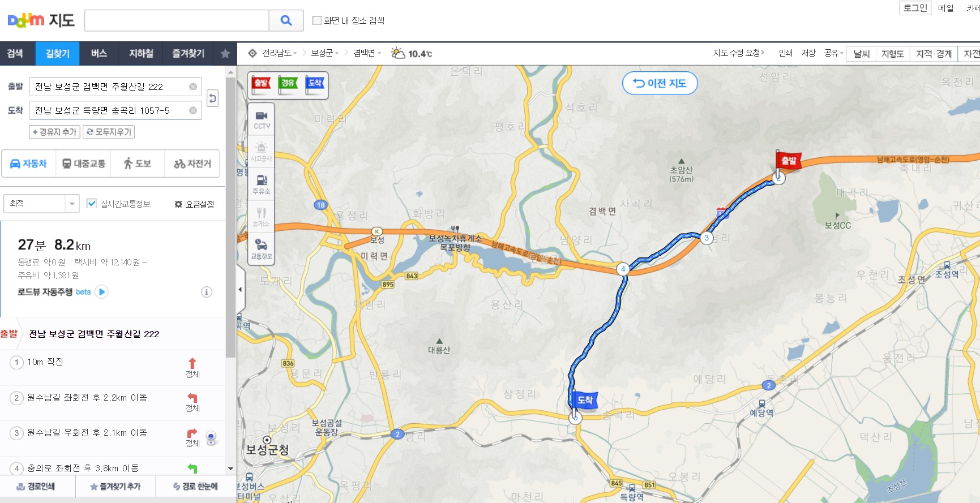Click the 이전 지도 button

(x=660, y=83)
